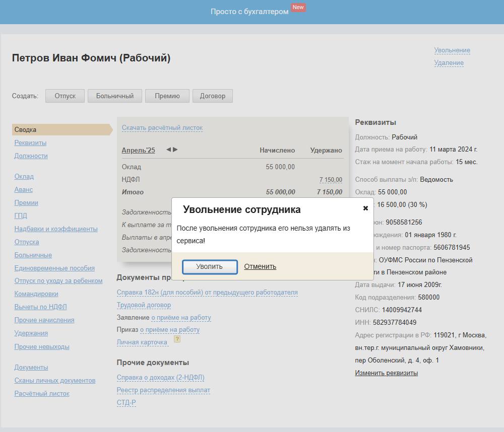The height and width of the screenshot is (432, 504).
Task: Expand the Апрель'25 period selector
Action: (138, 150)
